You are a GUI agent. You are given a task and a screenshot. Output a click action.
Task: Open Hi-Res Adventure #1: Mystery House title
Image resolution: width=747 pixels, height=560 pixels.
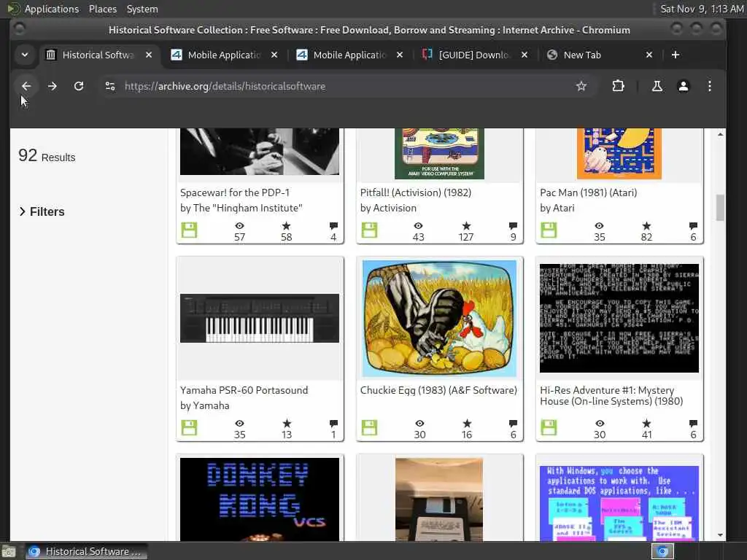tap(611, 396)
